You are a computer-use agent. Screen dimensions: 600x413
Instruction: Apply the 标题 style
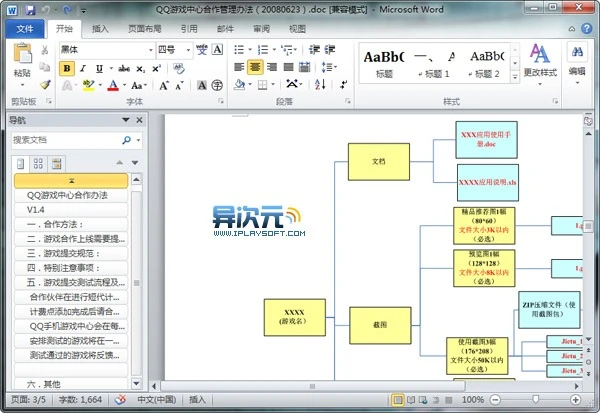[384, 64]
